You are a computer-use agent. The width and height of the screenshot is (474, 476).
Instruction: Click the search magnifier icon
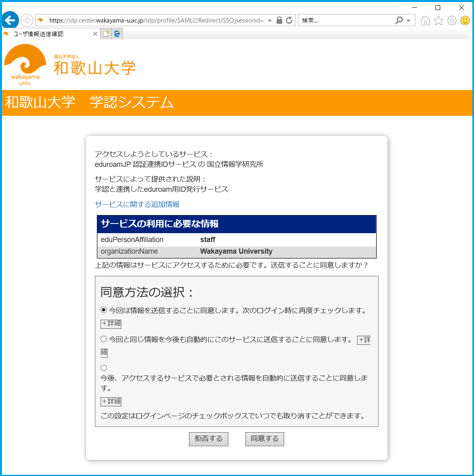coord(399,21)
